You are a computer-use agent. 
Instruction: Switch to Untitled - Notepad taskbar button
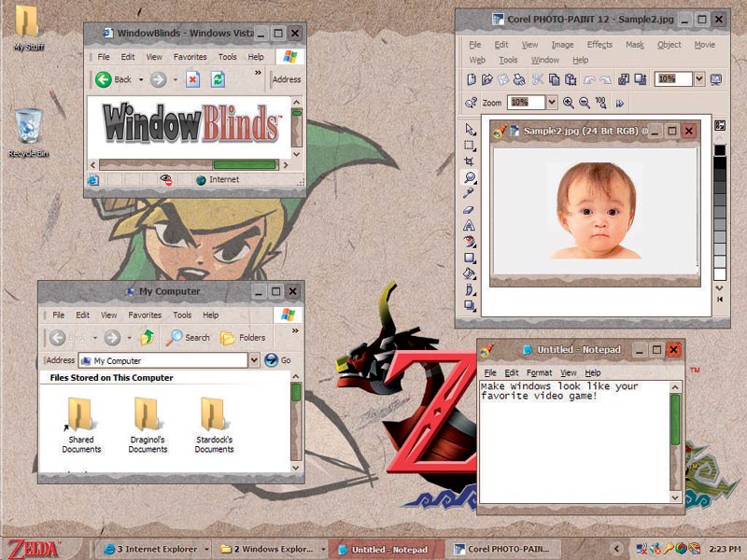tap(384, 549)
